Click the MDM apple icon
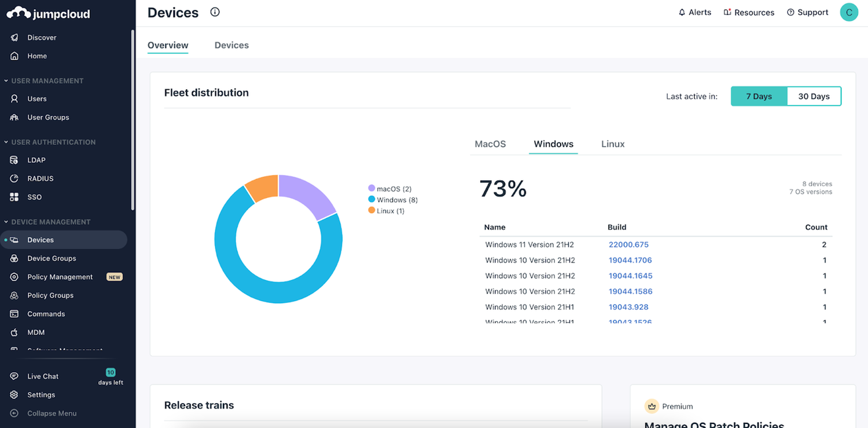This screenshot has width=868, height=428. [x=14, y=333]
